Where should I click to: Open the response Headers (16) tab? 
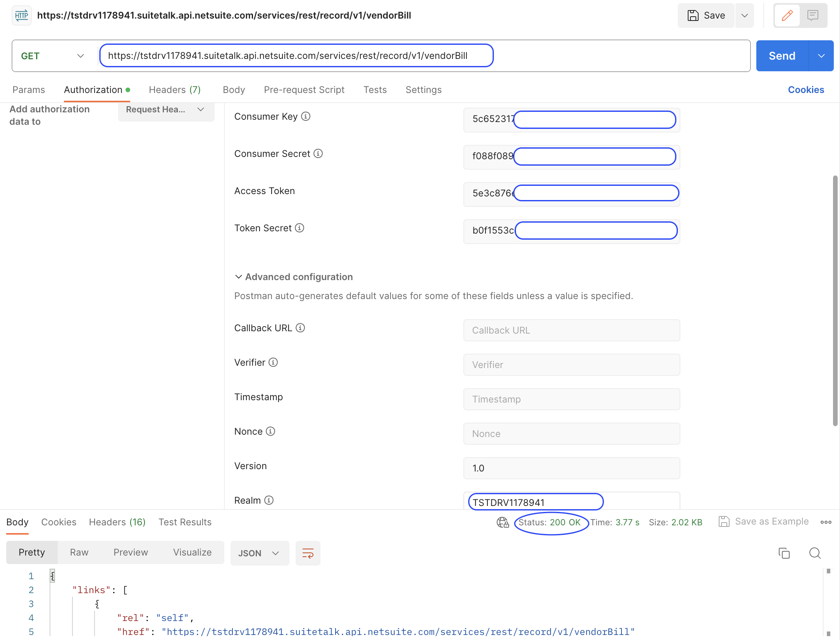coord(117,522)
